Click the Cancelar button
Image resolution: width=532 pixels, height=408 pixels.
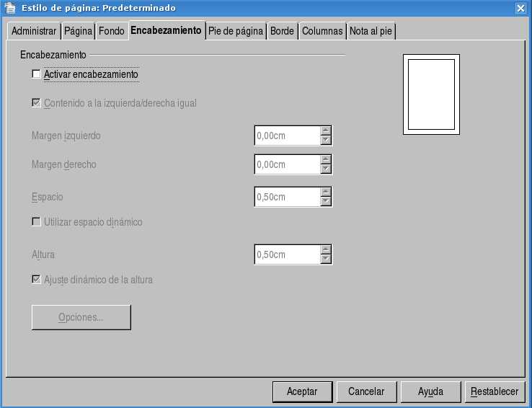366,391
